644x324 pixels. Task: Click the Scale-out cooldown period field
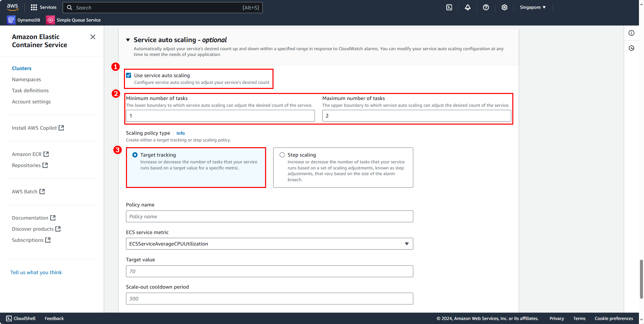pos(269,299)
